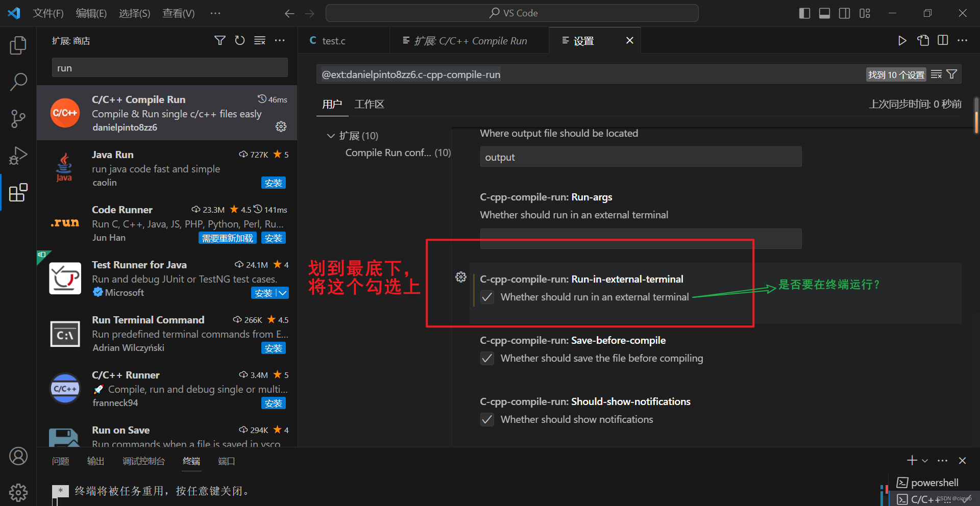Go forward in navigation history
Viewport: 980px width, 506px height.
[309, 13]
